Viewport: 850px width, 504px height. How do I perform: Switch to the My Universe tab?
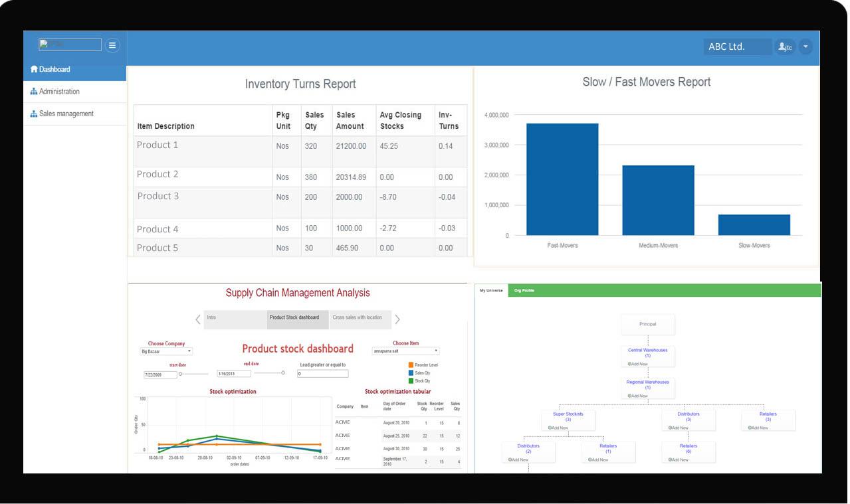tap(491, 290)
